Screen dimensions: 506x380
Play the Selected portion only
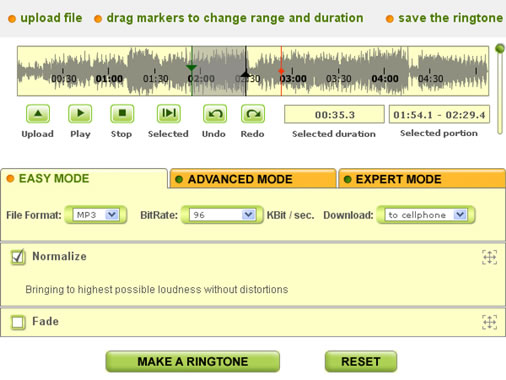tap(169, 114)
